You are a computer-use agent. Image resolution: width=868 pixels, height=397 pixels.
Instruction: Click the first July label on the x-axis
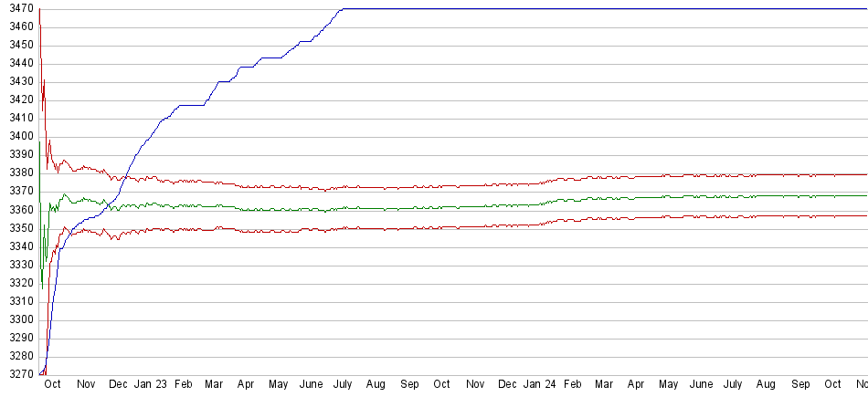coord(344,385)
